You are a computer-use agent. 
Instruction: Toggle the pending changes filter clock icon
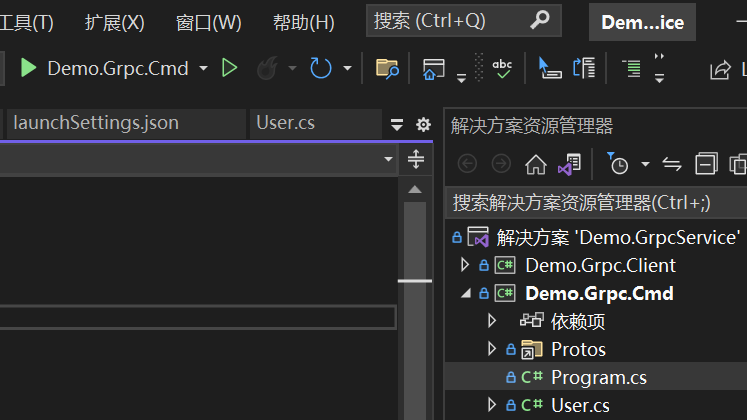point(618,163)
